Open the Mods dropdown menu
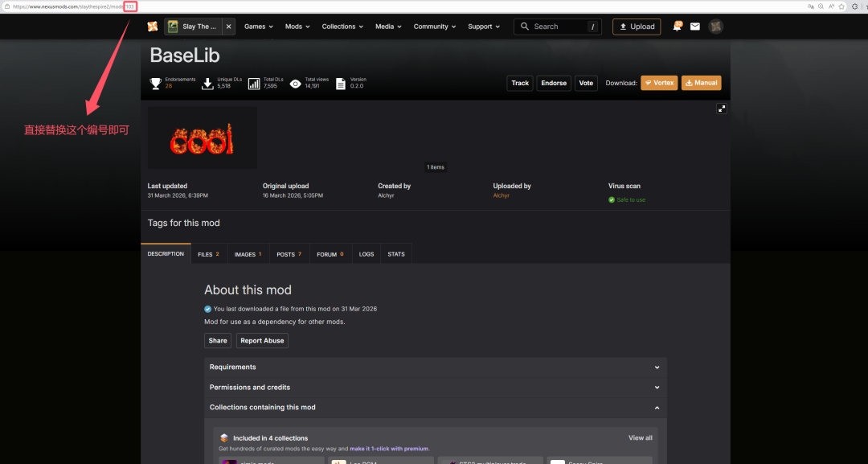The image size is (868, 464). point(297,27)
